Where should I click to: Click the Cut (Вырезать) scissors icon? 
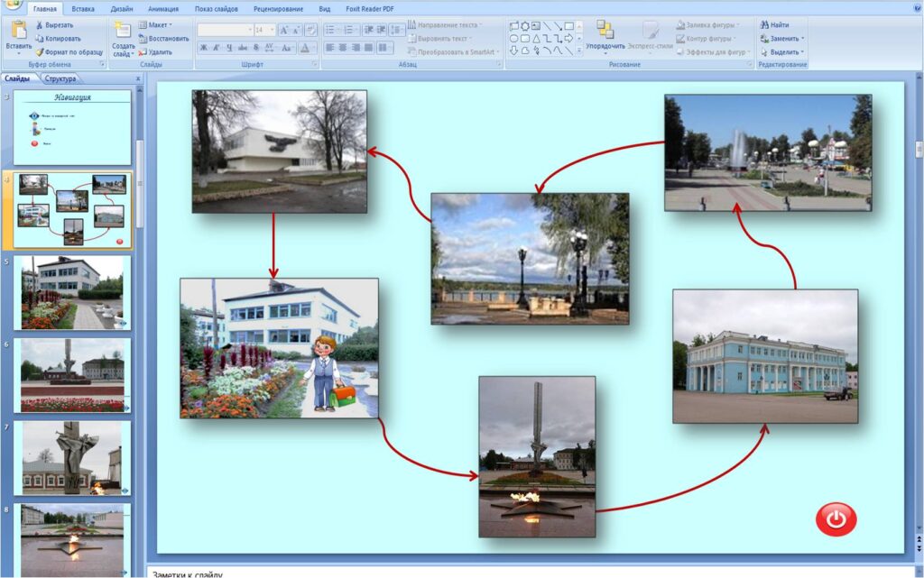(40, 25)
